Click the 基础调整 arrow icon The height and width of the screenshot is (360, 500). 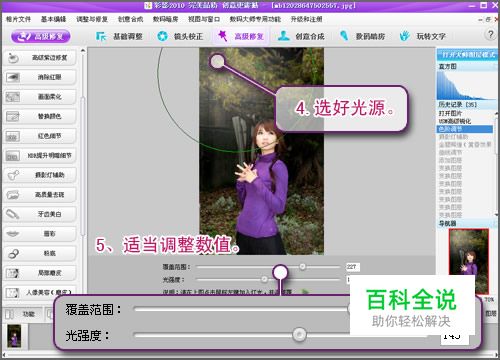click(x=101, y=36)
